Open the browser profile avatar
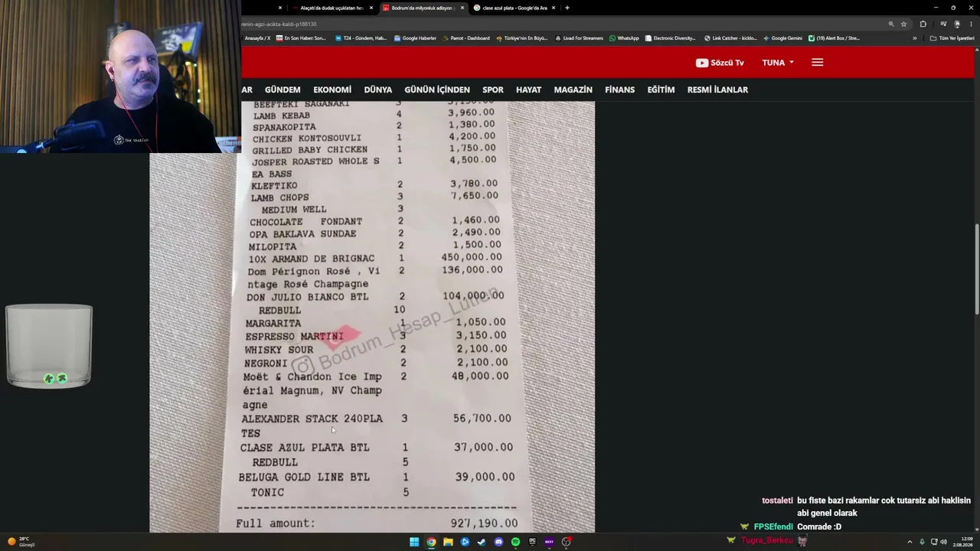The image size is (980, 551). pos(957,24)
